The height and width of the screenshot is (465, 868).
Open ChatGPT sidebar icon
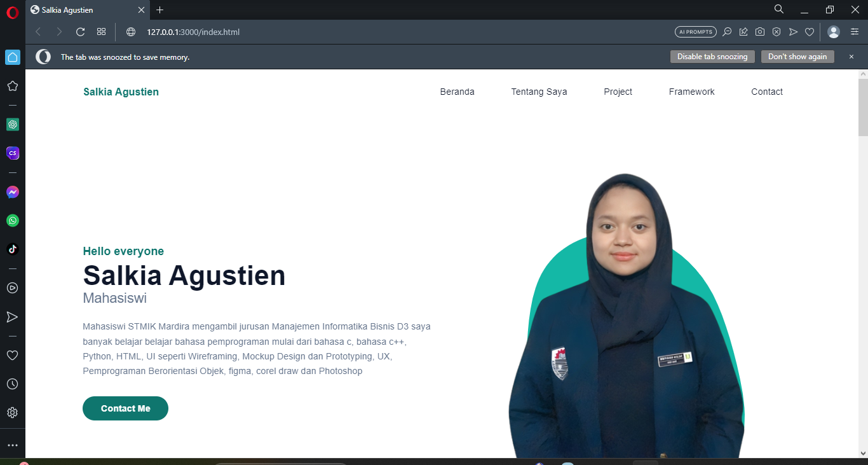point(13,125)
